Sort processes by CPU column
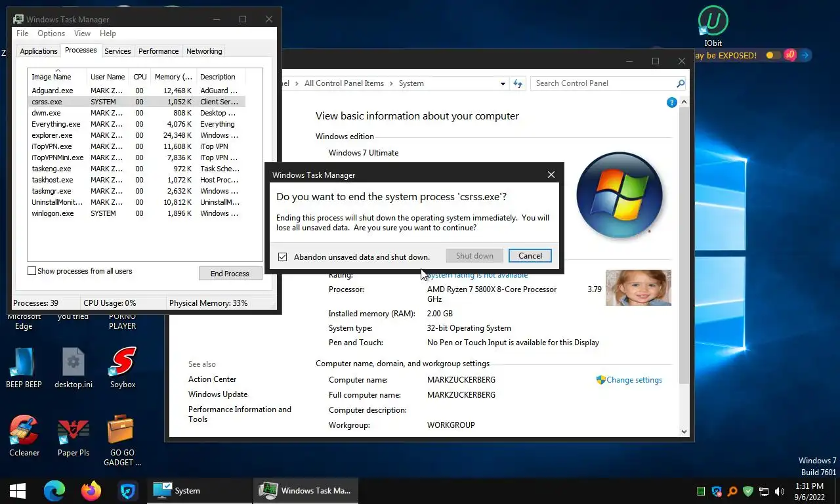 (x=140, y=77)
